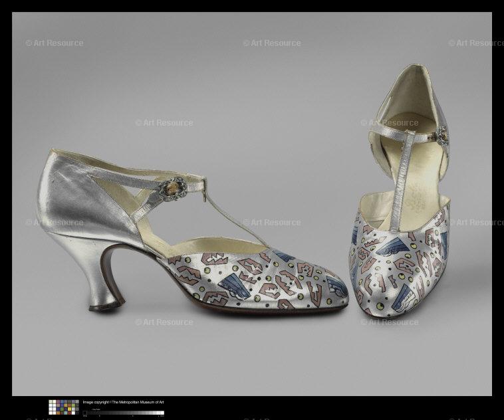The image size is (504, 420).
Task: Click the Image copyright Metropolitan Museum of Art caption
Action: click(124, 402)
